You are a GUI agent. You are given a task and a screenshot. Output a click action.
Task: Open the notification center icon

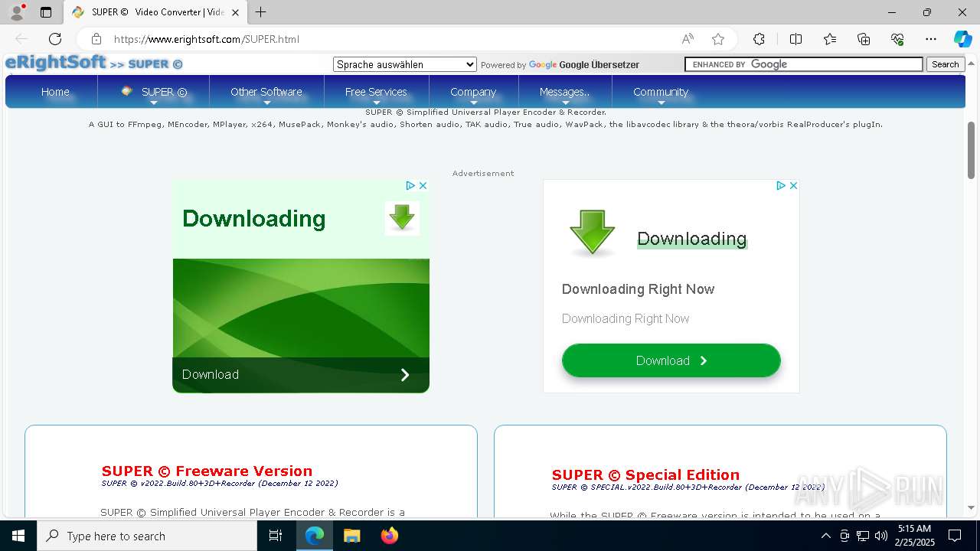(x=955, y=536)
